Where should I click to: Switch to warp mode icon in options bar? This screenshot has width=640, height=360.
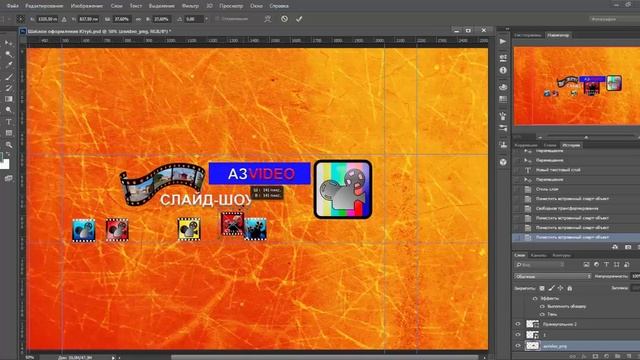[268, 19]
